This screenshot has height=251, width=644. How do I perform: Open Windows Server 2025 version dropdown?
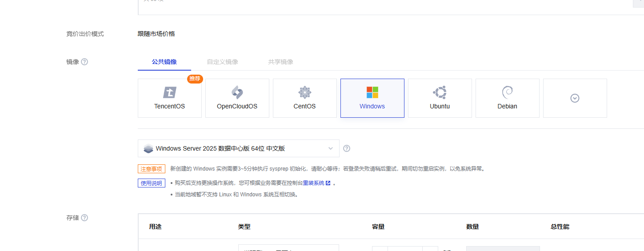click(x=239, y=148)
